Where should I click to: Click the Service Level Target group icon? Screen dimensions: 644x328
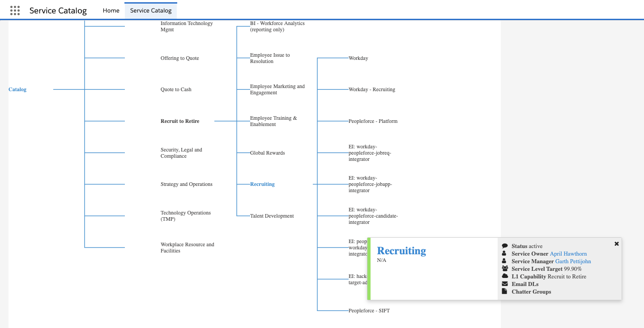tap(505, 269)
